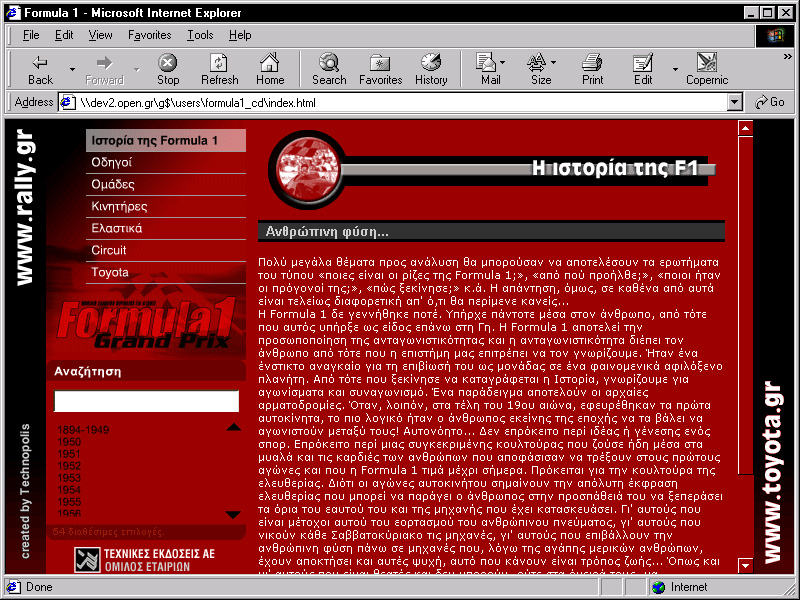
Task: Open the Address bar history dropdown
Action: (x=734, y=103)
